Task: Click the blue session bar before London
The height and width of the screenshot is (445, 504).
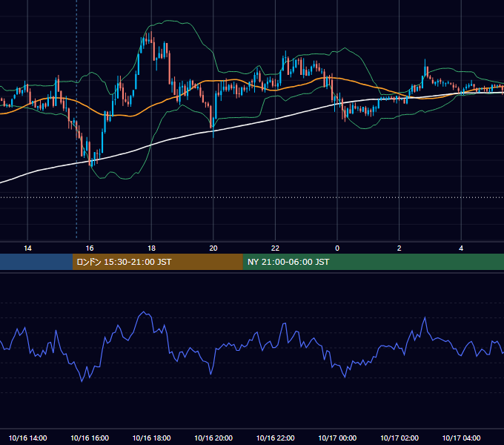Action: 36,262
